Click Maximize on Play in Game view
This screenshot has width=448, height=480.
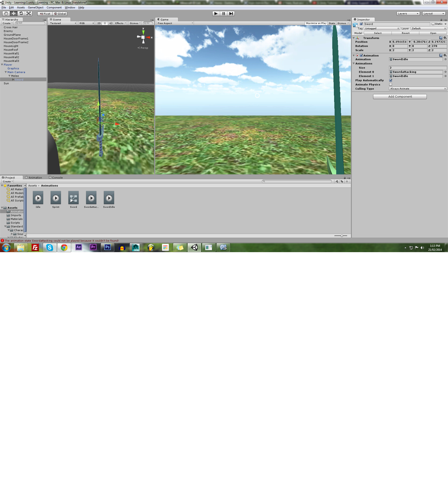pyautogui.click(x=316, y=23)
